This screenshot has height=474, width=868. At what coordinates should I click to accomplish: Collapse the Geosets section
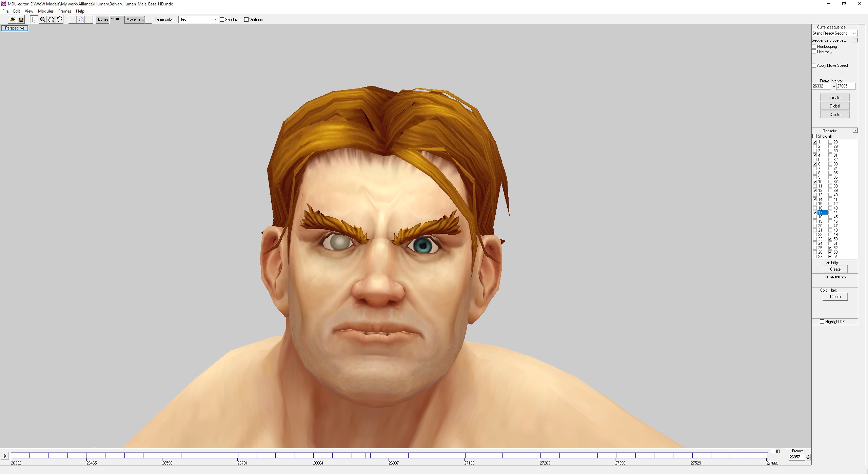(x=855, y=131)
